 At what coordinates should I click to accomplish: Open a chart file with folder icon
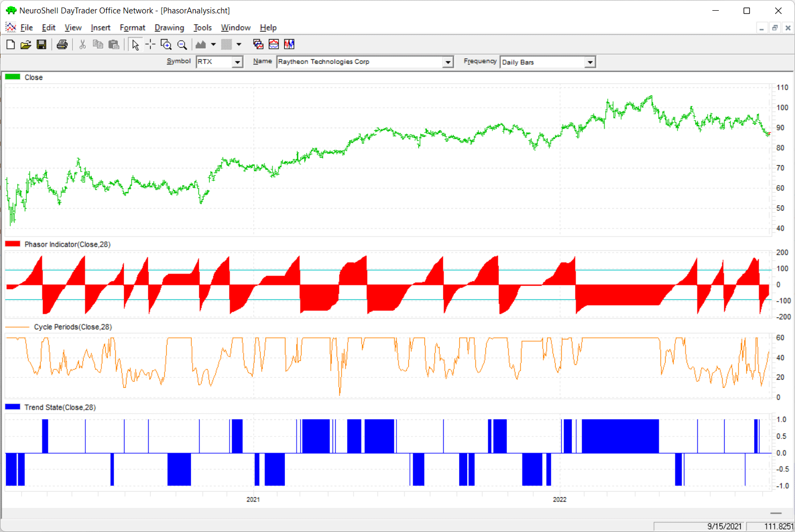[x=26, y=45]
